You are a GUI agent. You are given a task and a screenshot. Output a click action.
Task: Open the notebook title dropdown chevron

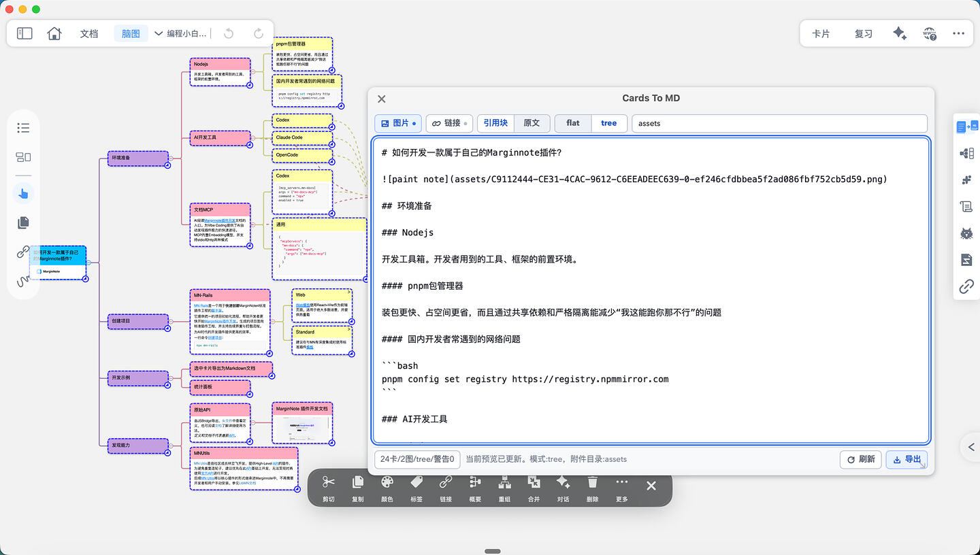pyautogui.click(x=159, y=33)
